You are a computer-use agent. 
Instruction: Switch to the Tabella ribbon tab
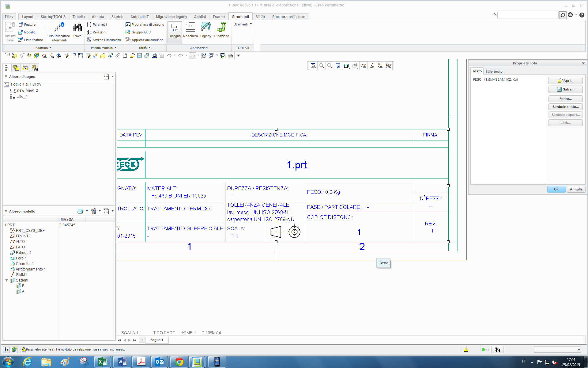[x=79, y=17]
